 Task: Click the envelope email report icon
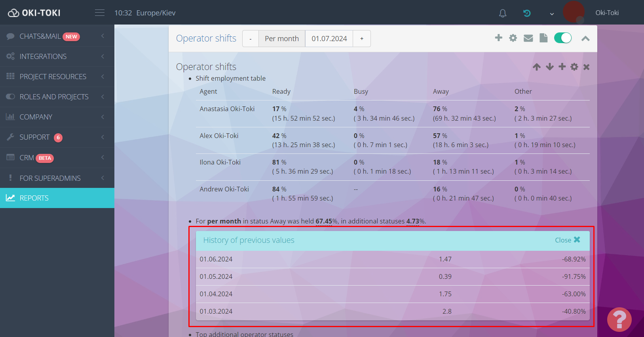click(528, 38)
